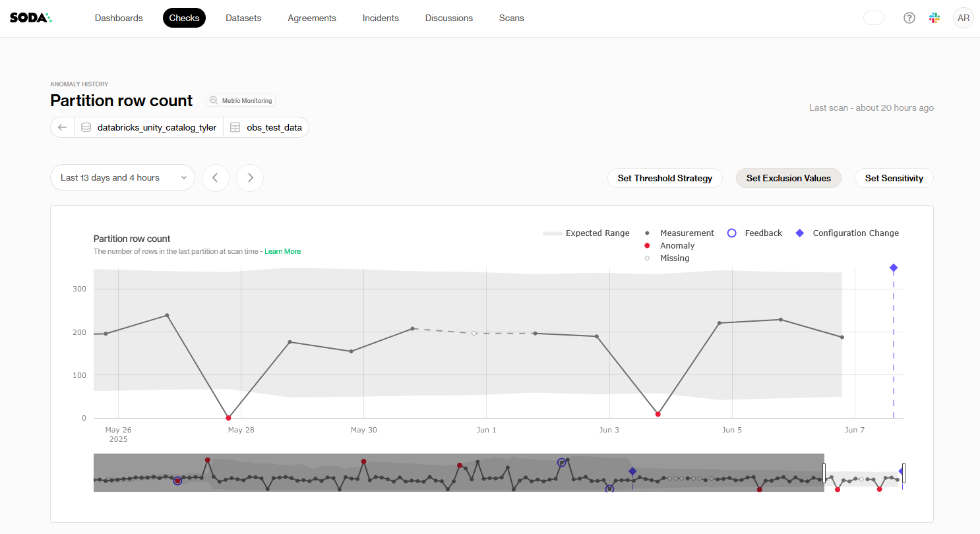Screen dimensions: 980x534
Task: Switch to the Datasets tab
Action: tap(243, 18)
